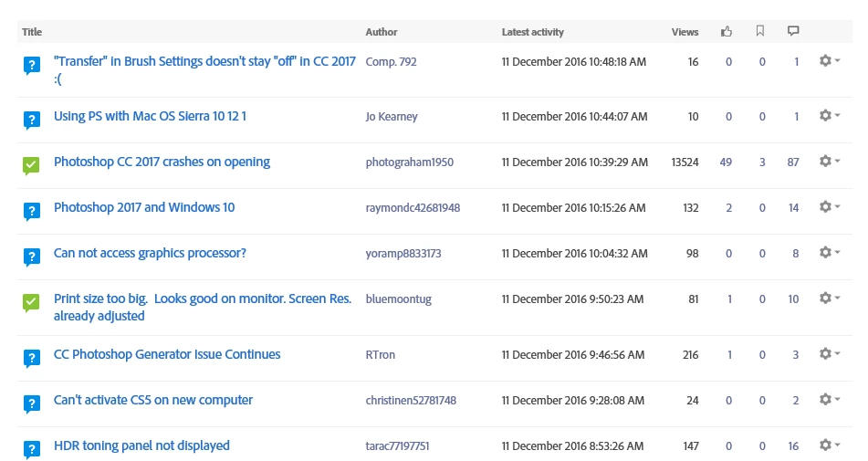Screen dimensions: 868x461
Task: Open thread "Transfer in Brush Settings doesn't stay off"
Action: (x=204, y=69)
